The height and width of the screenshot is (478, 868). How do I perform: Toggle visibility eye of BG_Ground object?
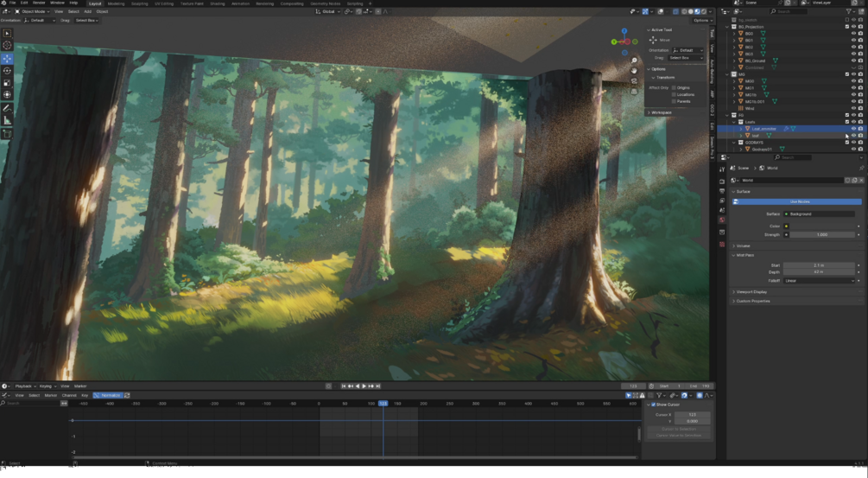coord(853,61)
